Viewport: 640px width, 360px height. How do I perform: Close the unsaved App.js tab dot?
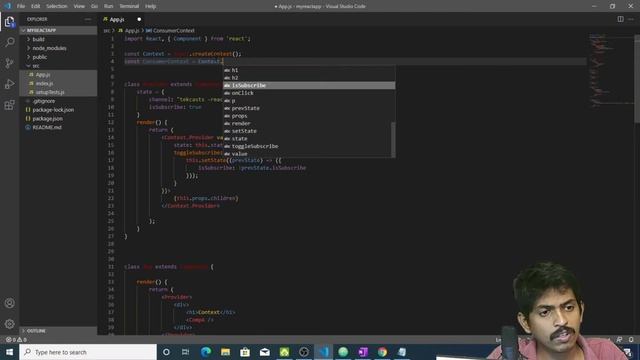coord(139,19)
